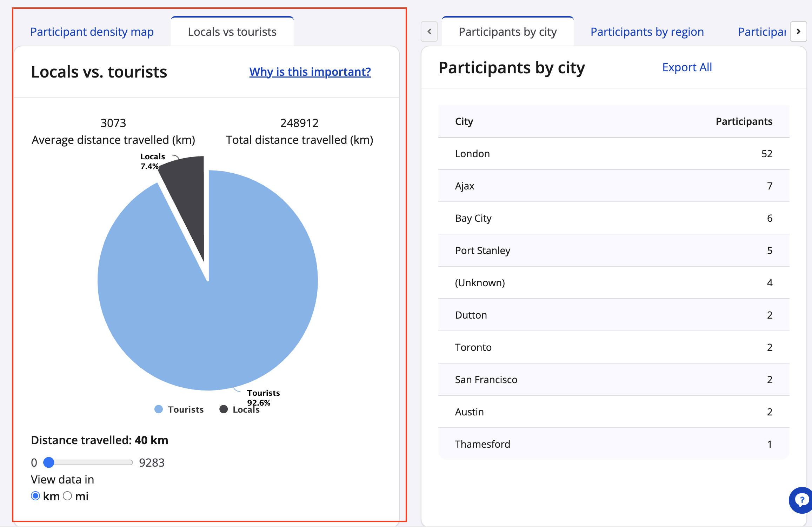Select the Participants by city tab
Image resolution: width=812 pixels, height=527 pixels.
click(507, 32)
